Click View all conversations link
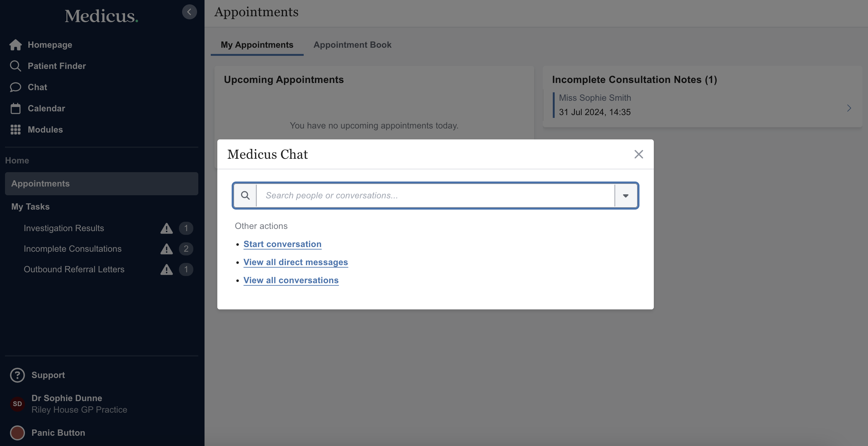Image resolution: width=868 pixels, height=446 pixels. click(291, 280)
